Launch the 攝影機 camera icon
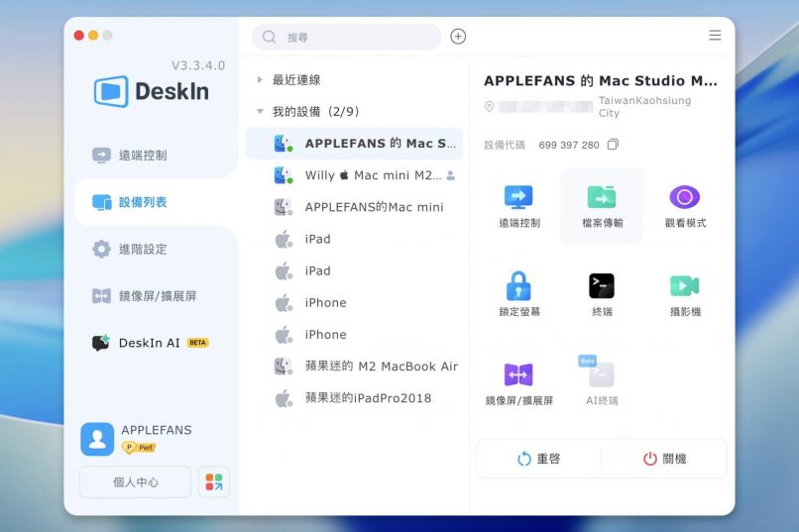799x532 pixels. click(x=684, y=286)
